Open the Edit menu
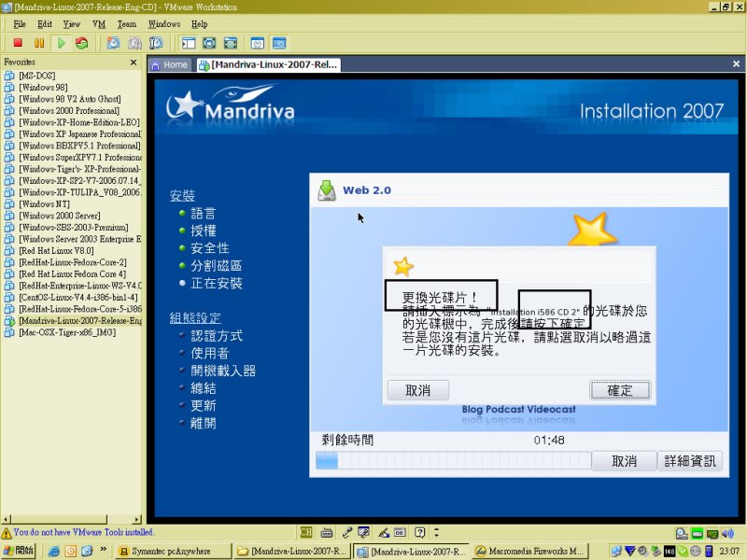747x560 pixels. pos(45,24)
